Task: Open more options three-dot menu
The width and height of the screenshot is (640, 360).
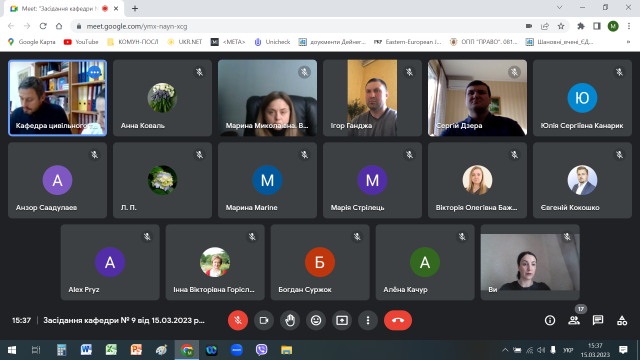Action: [368, 320]
